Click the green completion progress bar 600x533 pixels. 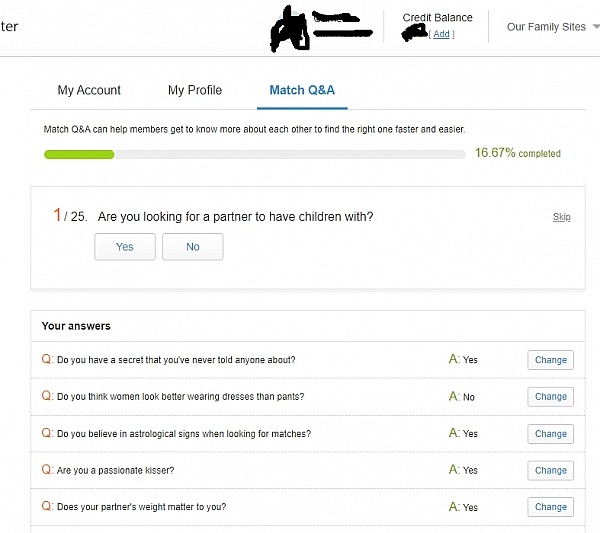pyautogui.click(x=80, y=154)
